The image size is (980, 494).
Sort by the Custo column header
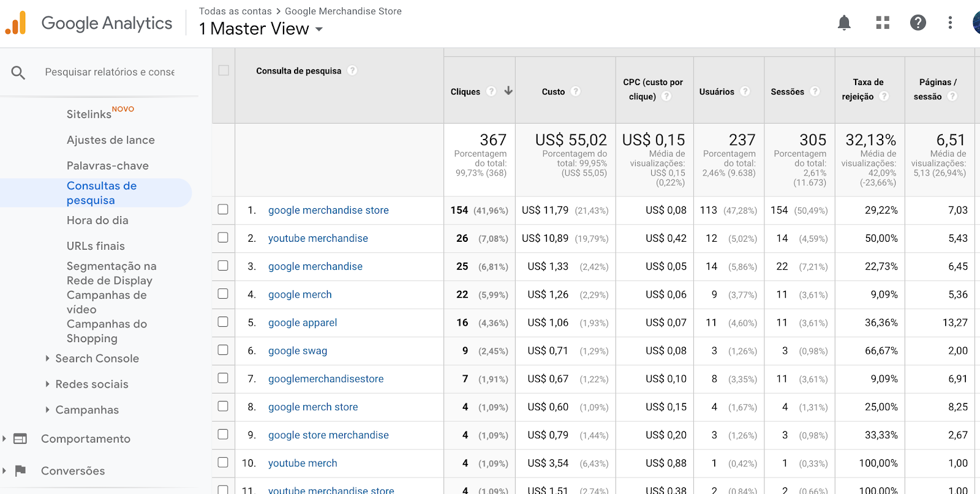tap(553, 92)
